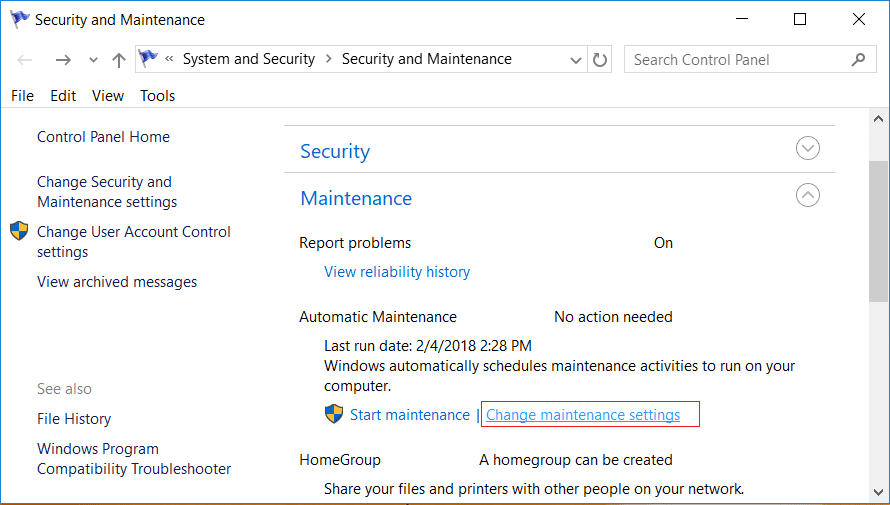890x505 pixels.
Task: Click the Search Control Panel field
Action: coord(749,60)
